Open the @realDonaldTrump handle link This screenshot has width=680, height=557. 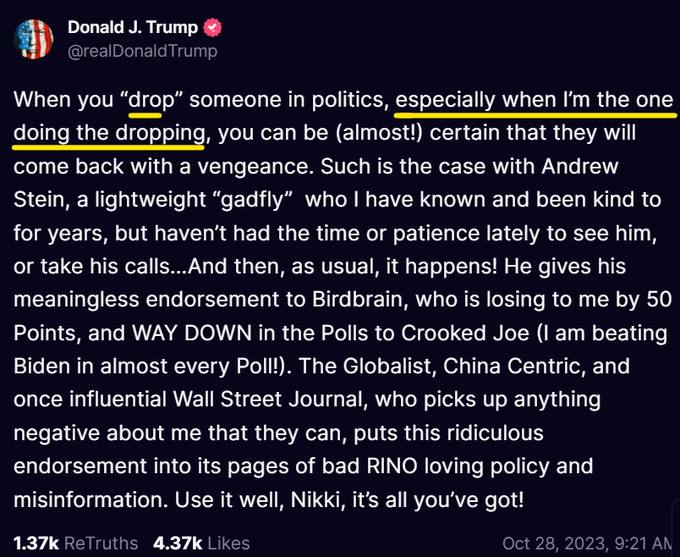142,50
